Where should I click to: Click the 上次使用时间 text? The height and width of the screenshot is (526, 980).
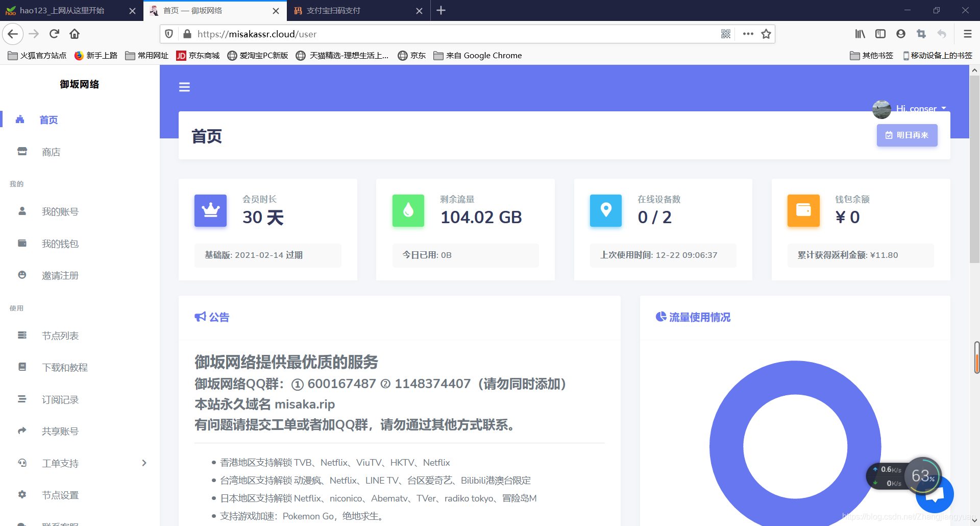659,255
